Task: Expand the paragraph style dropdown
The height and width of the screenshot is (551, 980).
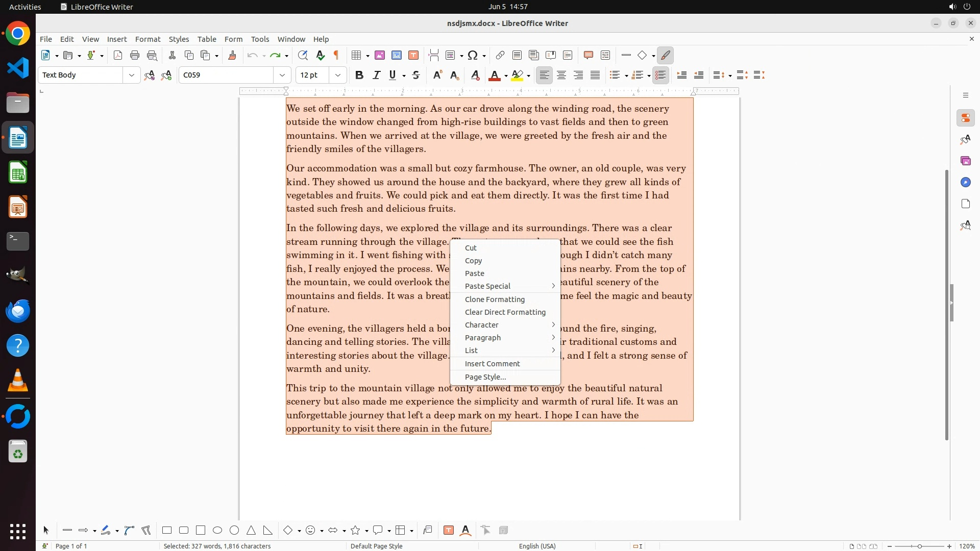Action: (x=132, y=76)
